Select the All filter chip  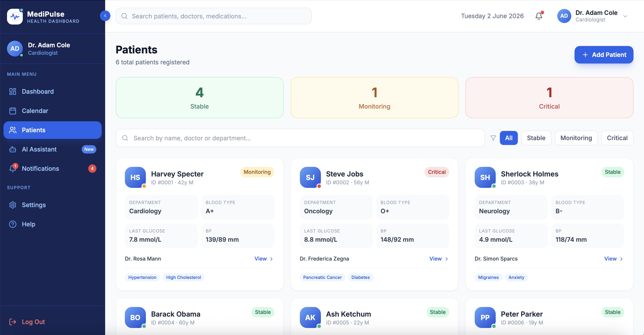coord(508,138)
